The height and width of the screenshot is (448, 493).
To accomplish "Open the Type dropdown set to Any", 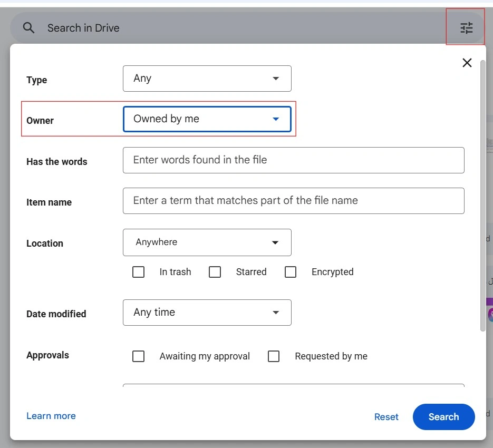I will [207, 79].
